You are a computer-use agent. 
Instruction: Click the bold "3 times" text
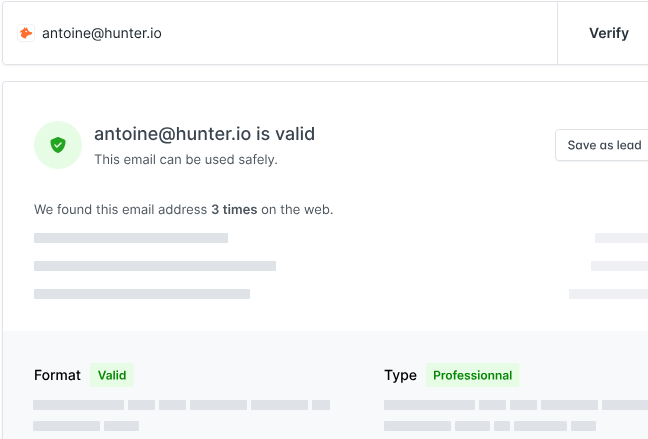(234, 210)
